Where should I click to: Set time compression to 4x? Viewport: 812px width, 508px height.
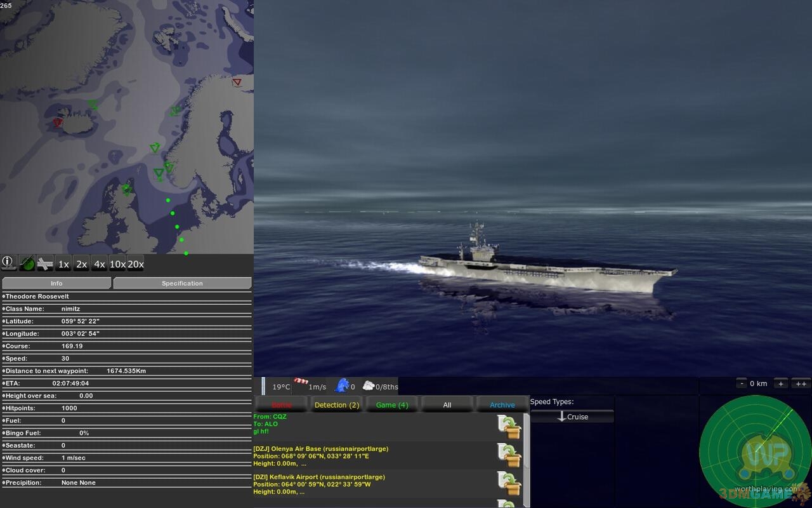[100, 264]
